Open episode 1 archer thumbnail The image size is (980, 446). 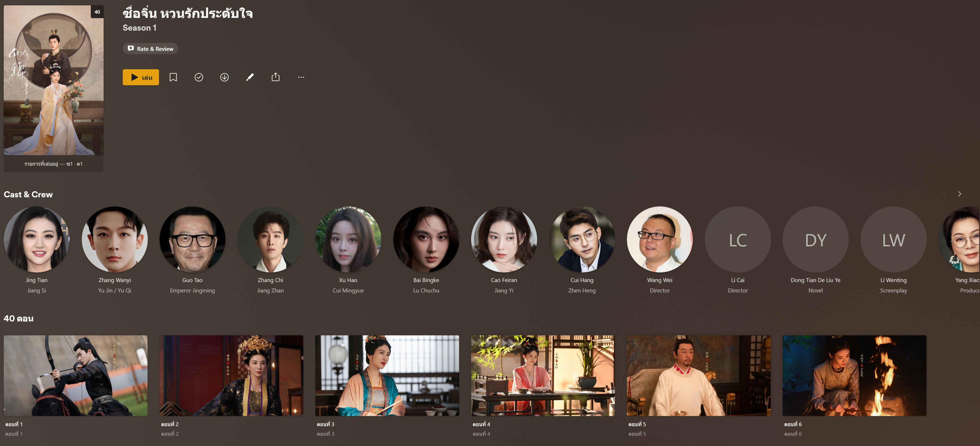click(76, 375)
